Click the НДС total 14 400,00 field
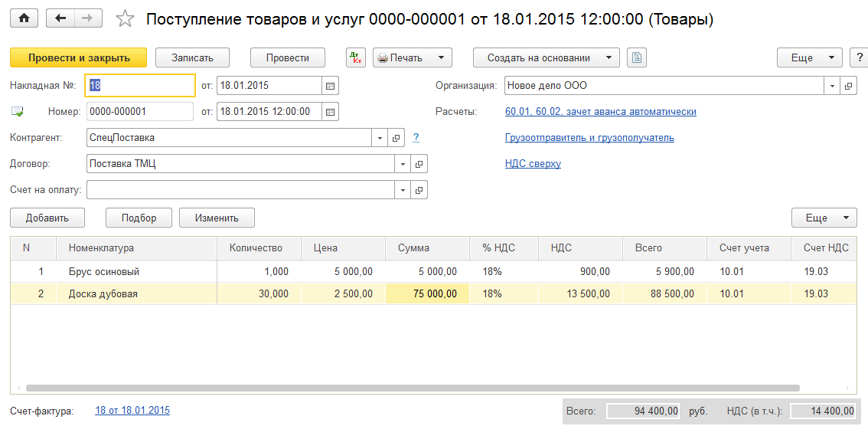 coord(823,411)
